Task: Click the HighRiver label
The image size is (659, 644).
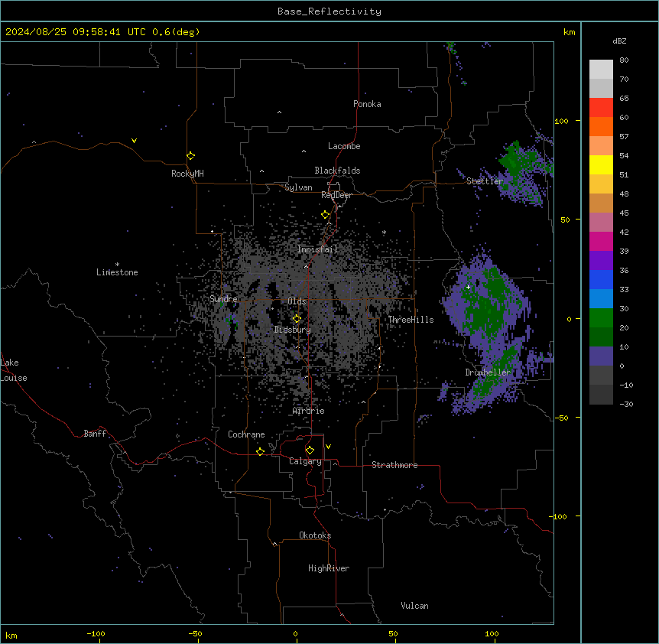Action: point(329,568)
